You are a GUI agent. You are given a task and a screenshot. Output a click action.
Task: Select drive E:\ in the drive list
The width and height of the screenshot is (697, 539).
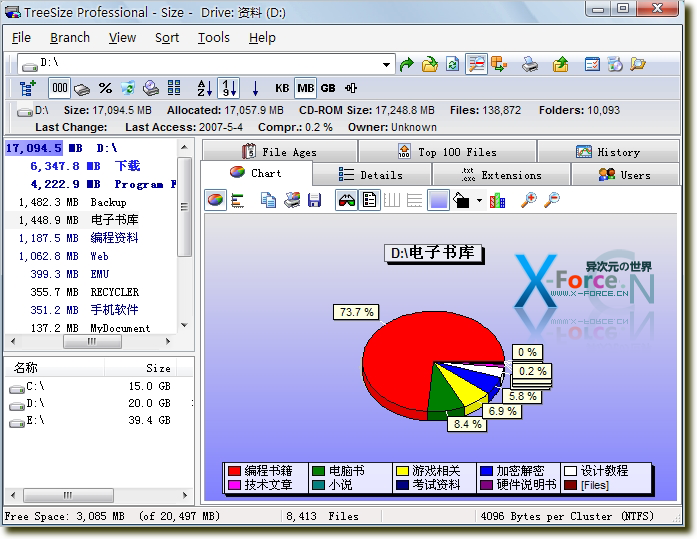click(35, 420)
